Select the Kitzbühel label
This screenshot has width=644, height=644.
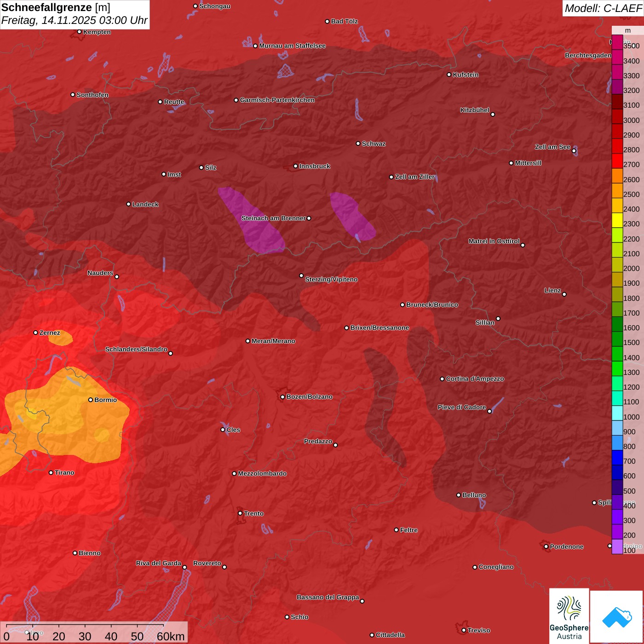[x=475, y=110]
